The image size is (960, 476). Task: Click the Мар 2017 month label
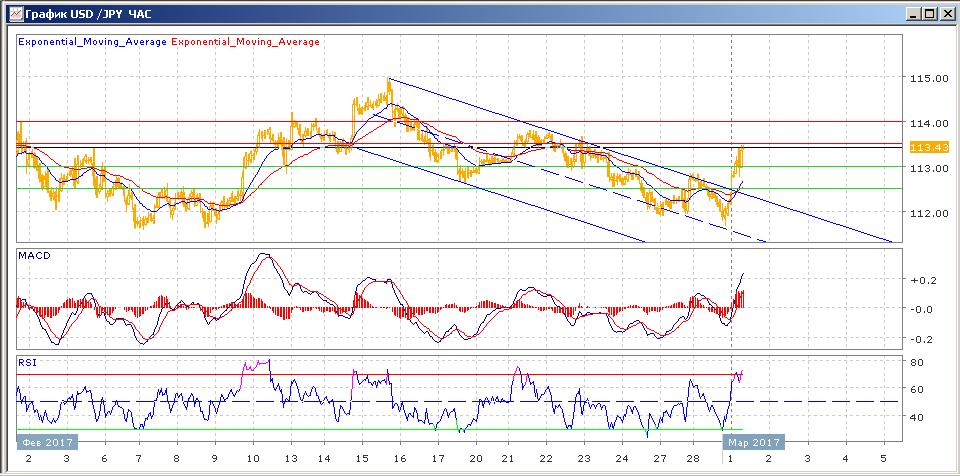[x=752, y=441]
